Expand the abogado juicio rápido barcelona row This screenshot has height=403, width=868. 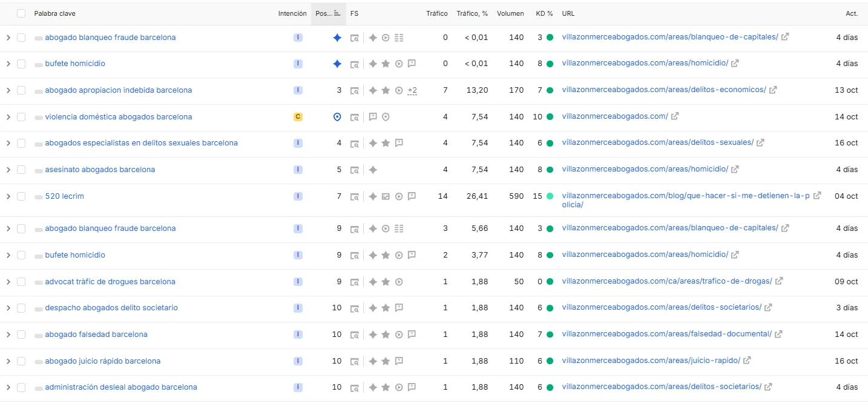(8, 361)
